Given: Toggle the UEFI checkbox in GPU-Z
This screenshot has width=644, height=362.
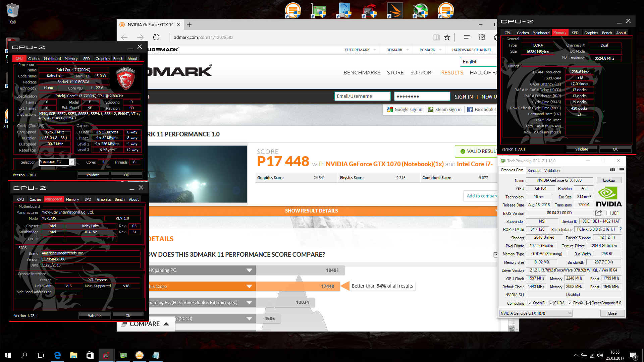Looking at the screenshot, I should coord(608,213).
